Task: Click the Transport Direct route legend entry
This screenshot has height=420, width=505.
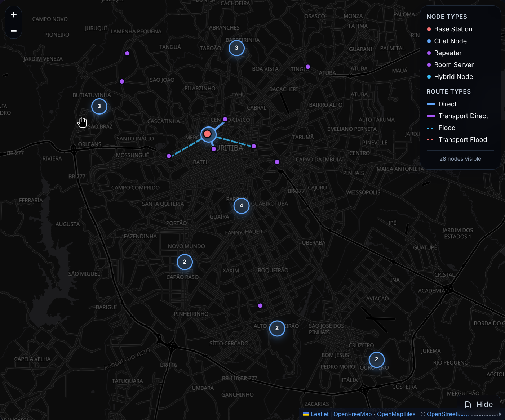Action: 457,116
